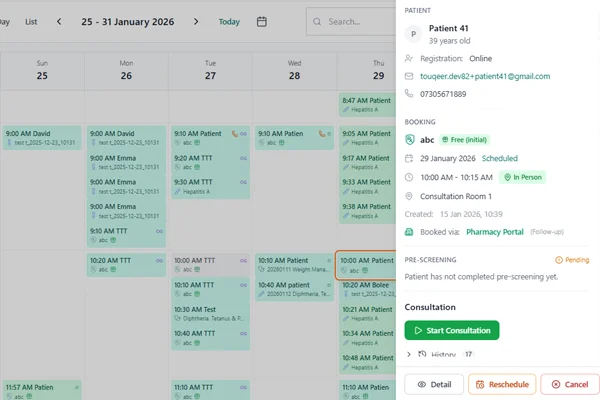Click the Scheduled status text

point(499,158)
